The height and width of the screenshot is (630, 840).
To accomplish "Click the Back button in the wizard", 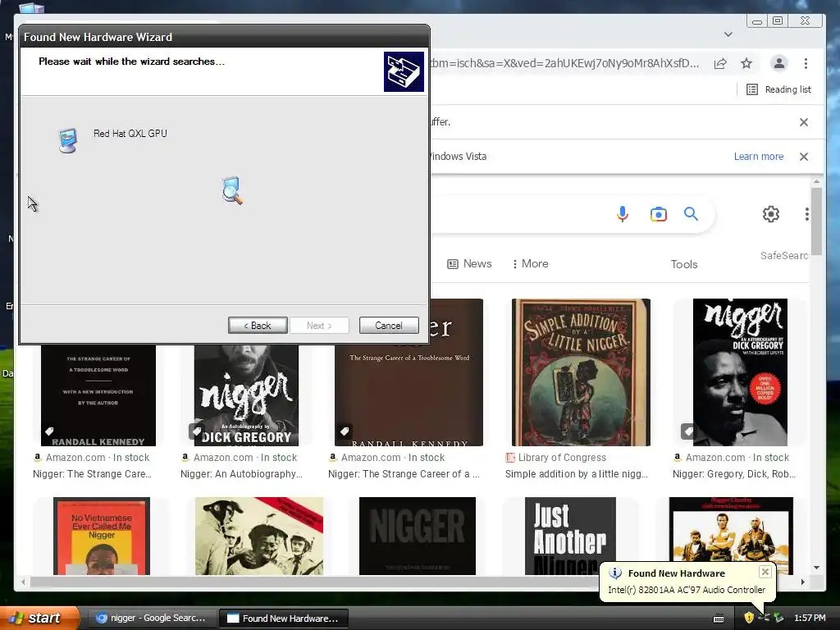I will (x=258, y=325).
